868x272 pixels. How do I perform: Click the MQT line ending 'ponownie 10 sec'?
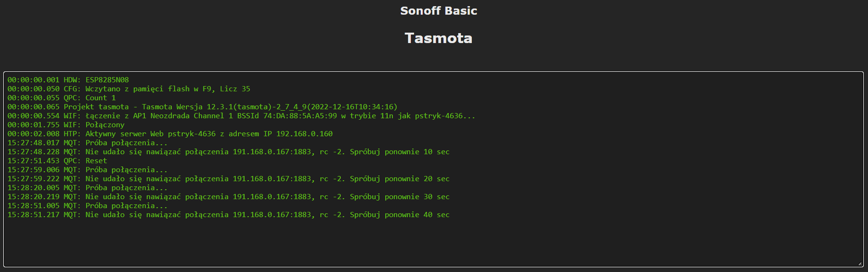pos(229,152)
